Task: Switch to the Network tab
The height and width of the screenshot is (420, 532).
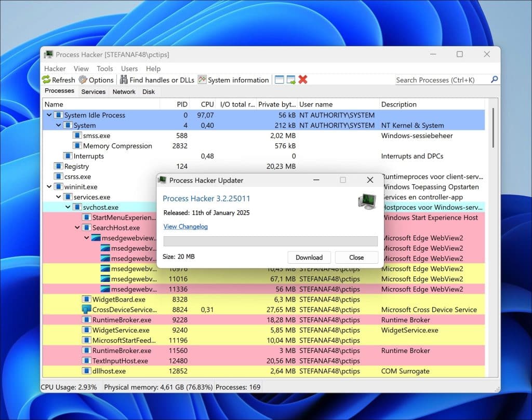Action: click(124, 92)
